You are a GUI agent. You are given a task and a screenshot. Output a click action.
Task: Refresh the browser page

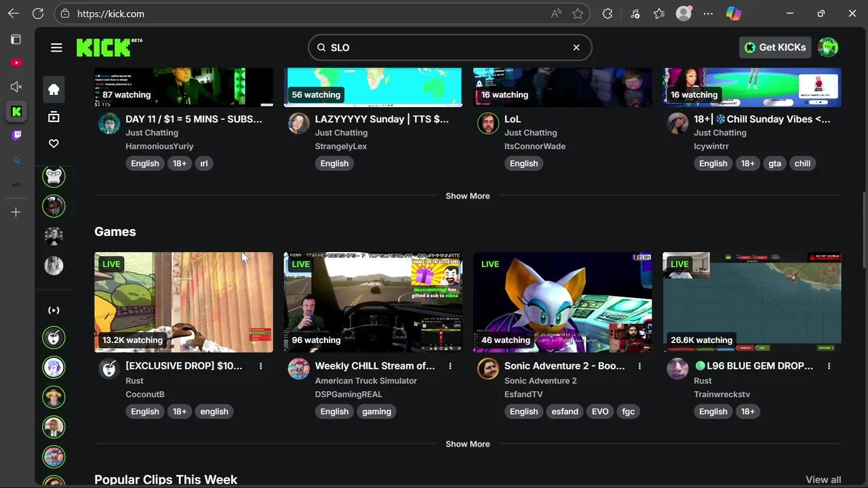pyautogui.click(x=38, y=14)
